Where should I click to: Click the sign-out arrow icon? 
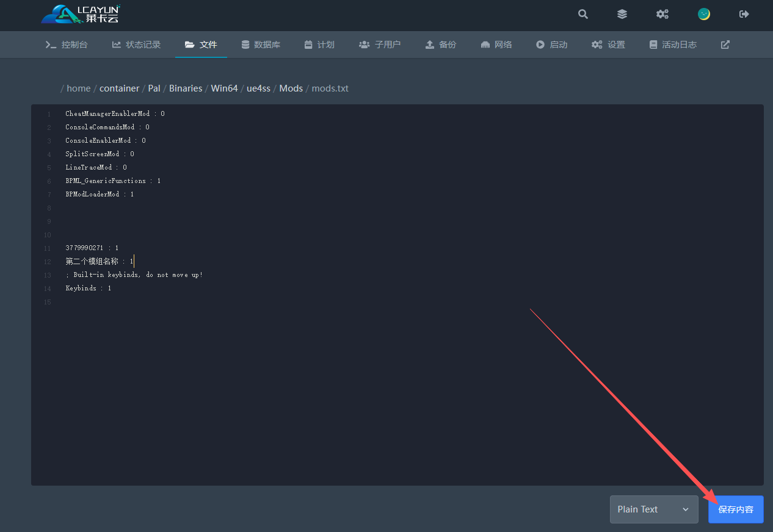click(x=744, y=14)
